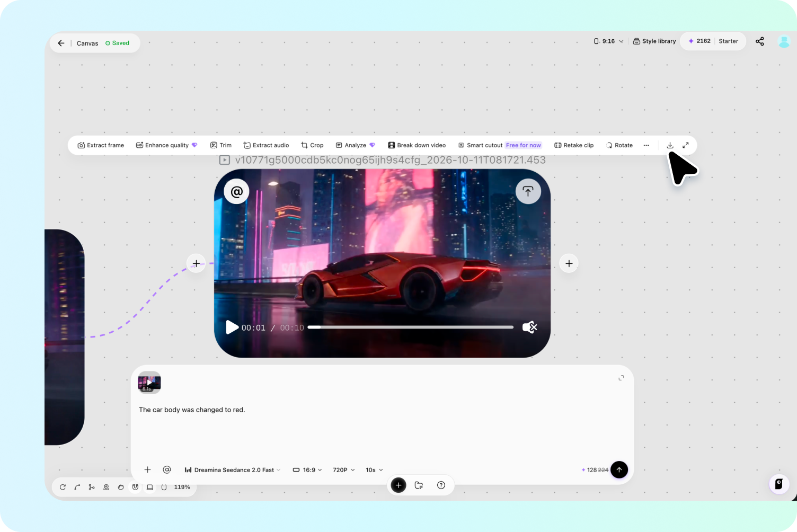797x532 pixels.
Task: Open the folder icon in the bottom bar
Action: pyautogui.click(x=419, y=485)
